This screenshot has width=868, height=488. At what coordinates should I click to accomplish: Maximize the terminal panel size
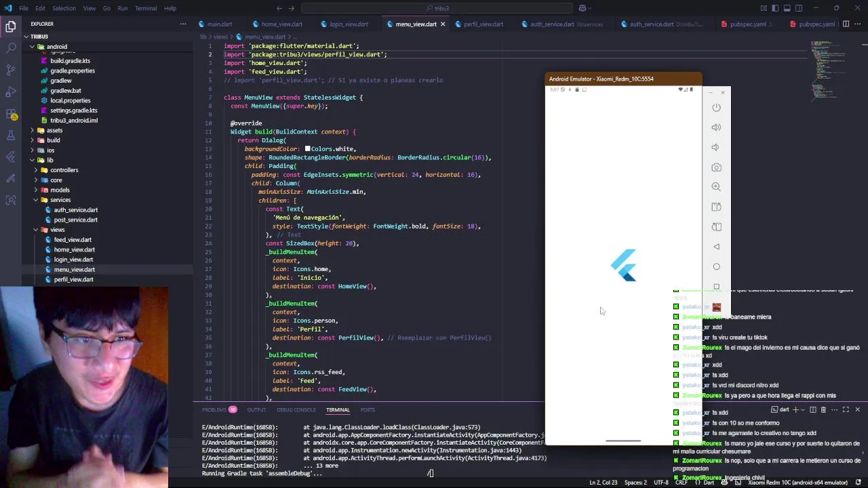click(x=846, y=409)
